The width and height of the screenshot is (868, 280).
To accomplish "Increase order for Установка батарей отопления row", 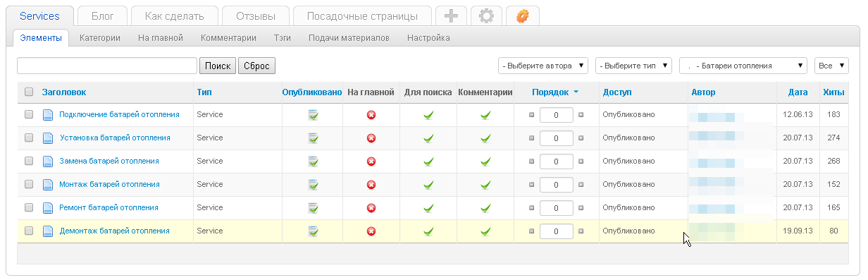I will tap(581, 138).
